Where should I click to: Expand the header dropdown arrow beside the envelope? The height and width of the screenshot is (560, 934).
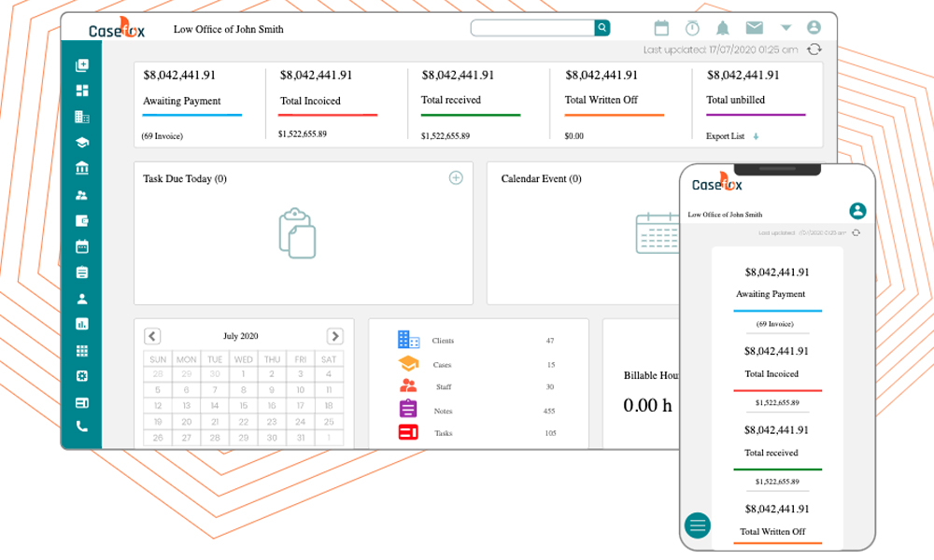[x=785, y=27]
